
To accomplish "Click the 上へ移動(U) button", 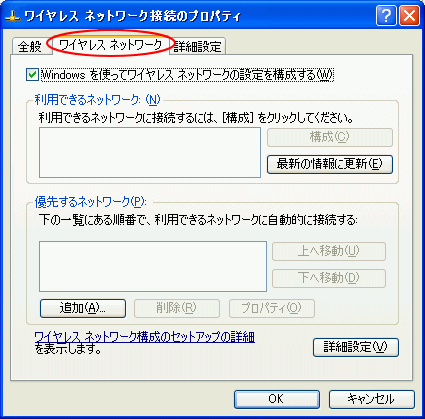I will click(329, 251).
